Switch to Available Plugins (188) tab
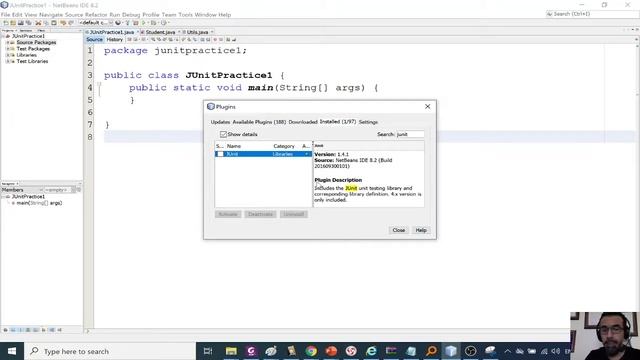This screenshot has width=640, height=360. [x=259, y=122]
